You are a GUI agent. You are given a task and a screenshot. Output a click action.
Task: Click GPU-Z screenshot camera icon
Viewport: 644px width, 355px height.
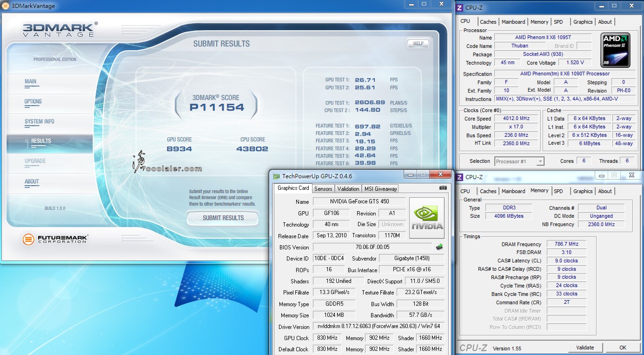[x=443, y=188]
